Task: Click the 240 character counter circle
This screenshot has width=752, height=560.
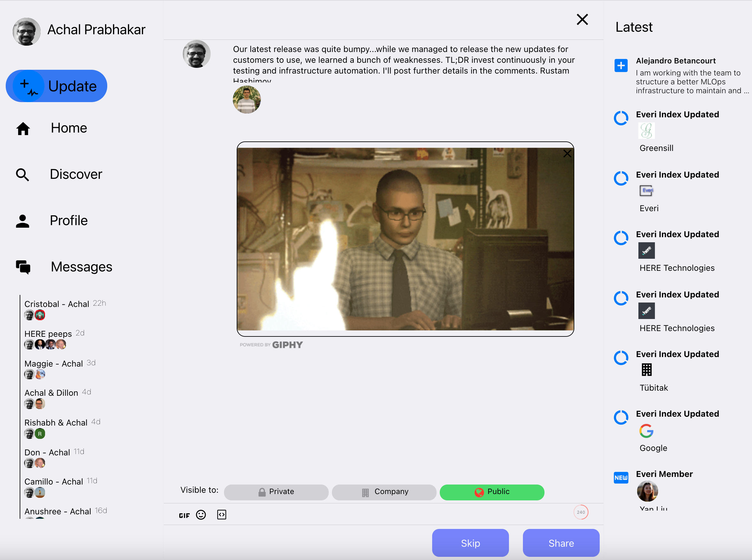Action: 581,512
